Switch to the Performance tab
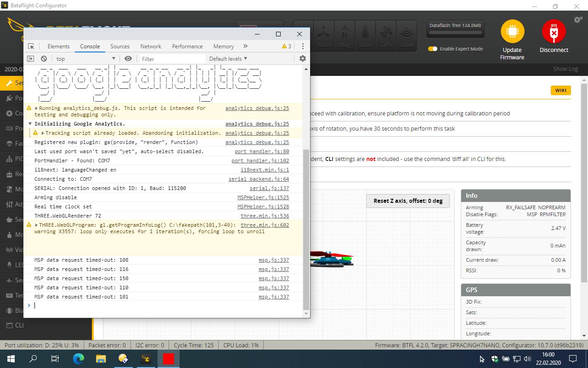This screenshot has width=588, height=368. point(187,46)
